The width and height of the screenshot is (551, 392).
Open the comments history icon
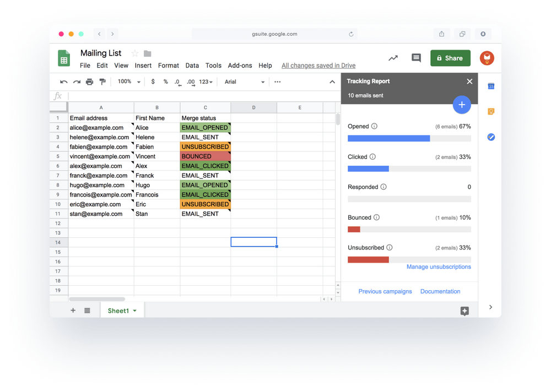click(416, 58)
